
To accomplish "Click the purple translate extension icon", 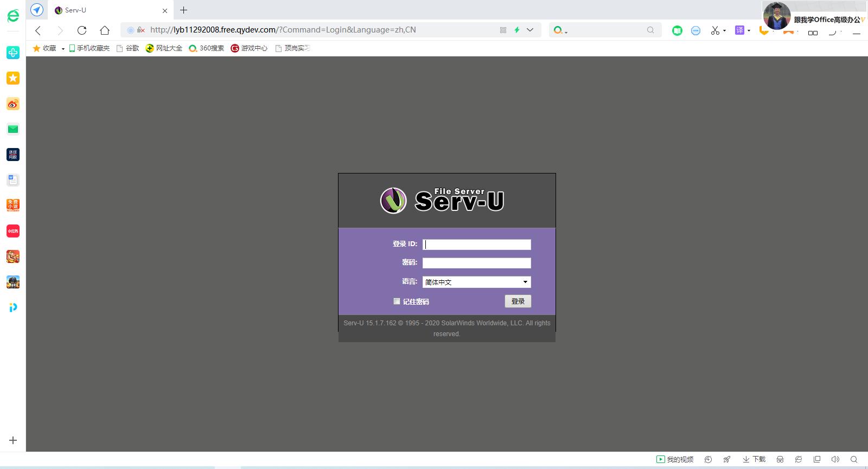I will pos(739,30).
